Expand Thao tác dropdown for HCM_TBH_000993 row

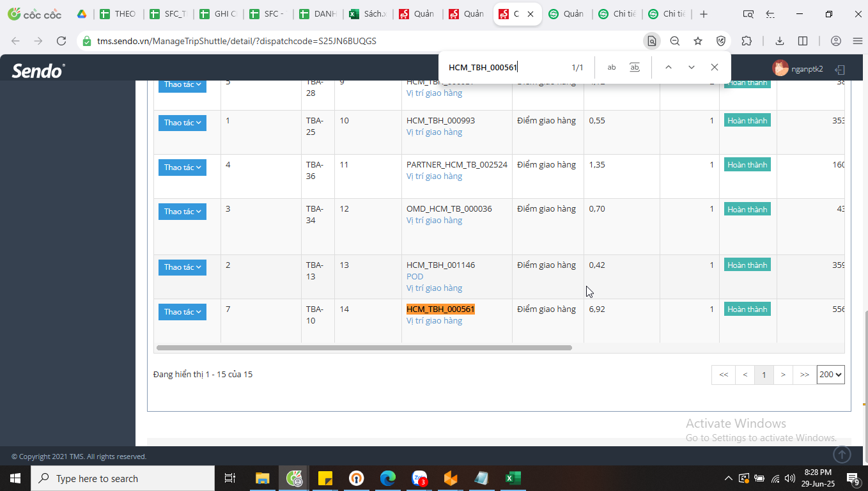click(182, 123)
